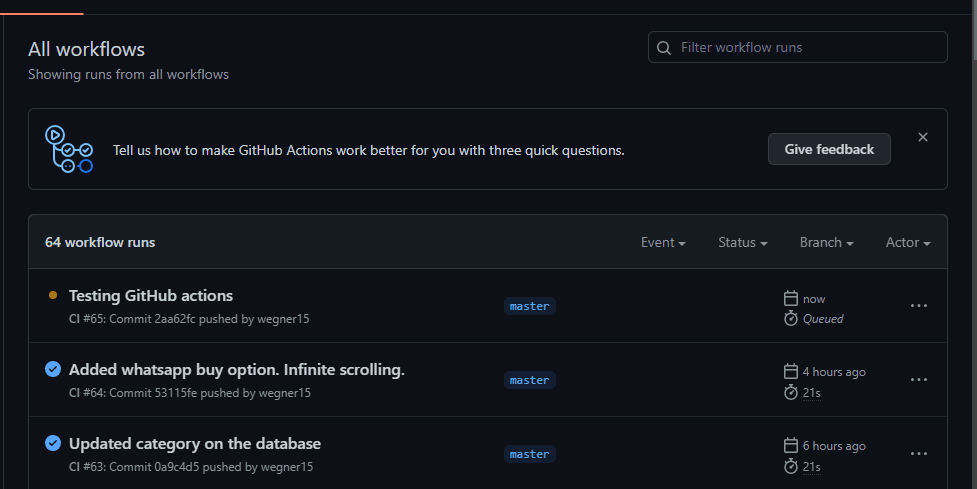
Task: Open the Actor filter dropdown
Action: pyautogui.click(x=908, y=242)
